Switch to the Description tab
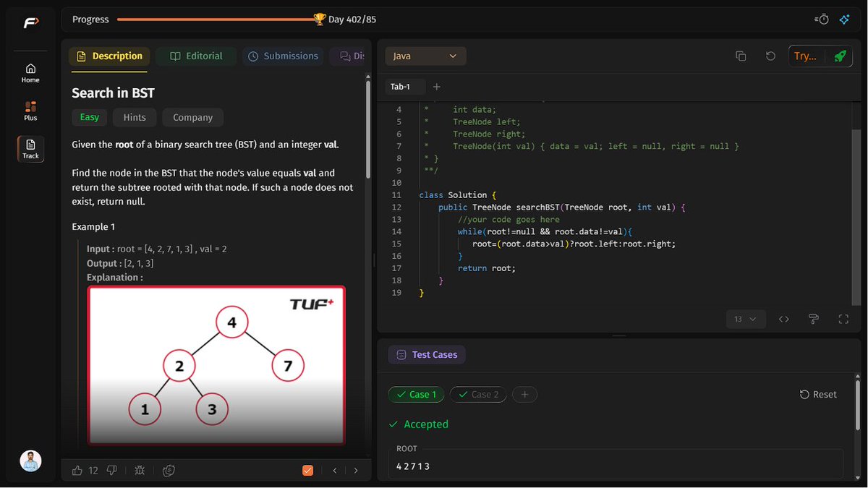This screenshot has width=868, height=488. tap(109, 56)
